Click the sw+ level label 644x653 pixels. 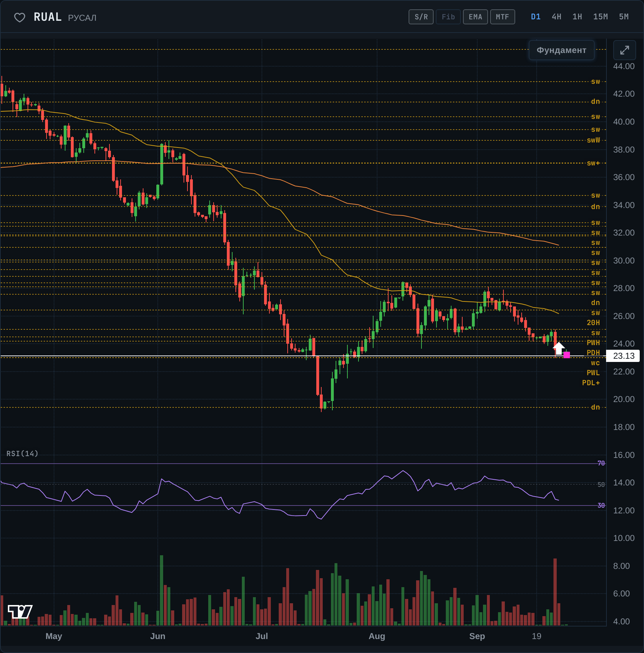tap(594, 163)
